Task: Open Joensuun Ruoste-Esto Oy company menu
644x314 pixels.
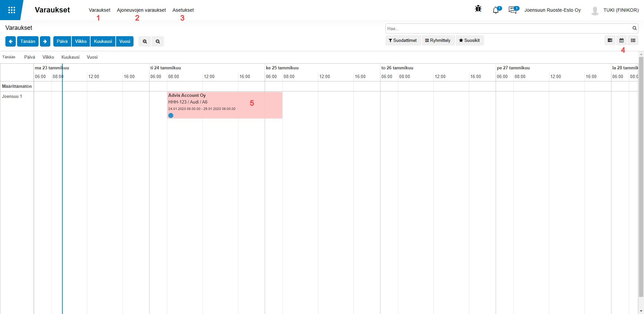Action: (x=552, y=10)
